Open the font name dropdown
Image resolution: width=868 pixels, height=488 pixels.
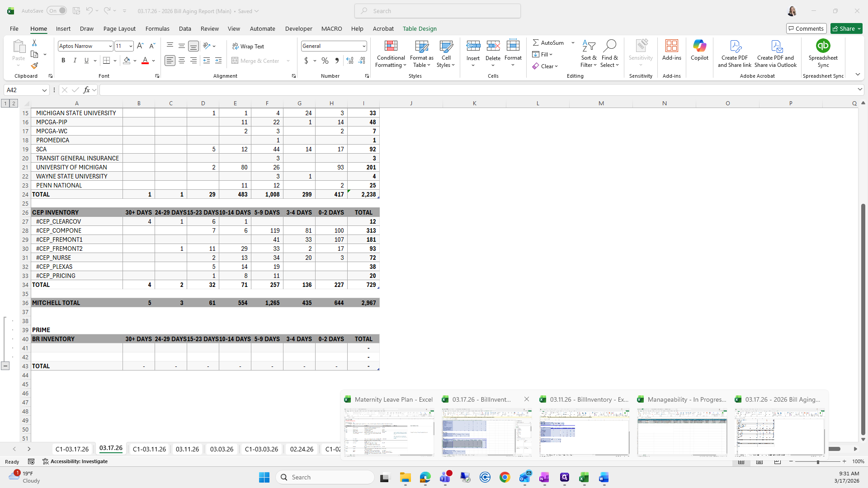pyautogui.click(x=110, y=46)
